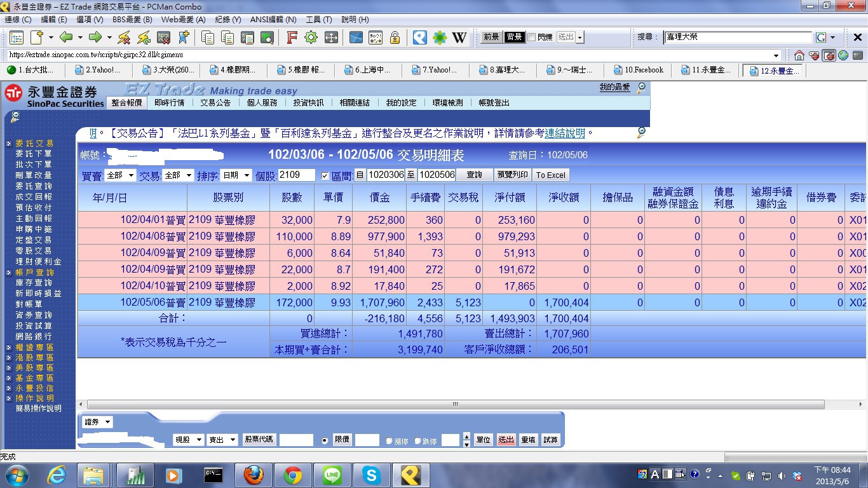Expand the 帳戶查詢 sidebar section
The image size is (868, 488).
34,273
